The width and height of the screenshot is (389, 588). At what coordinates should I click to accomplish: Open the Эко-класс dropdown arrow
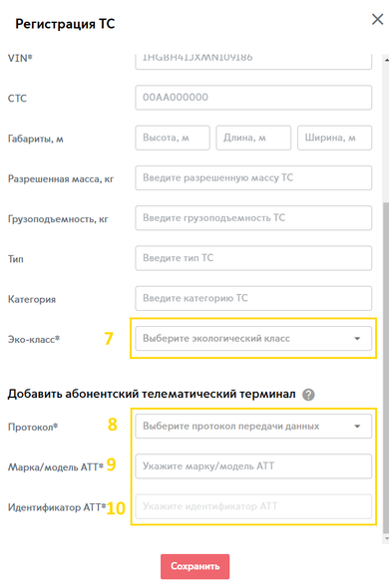(x=357, y=339)
